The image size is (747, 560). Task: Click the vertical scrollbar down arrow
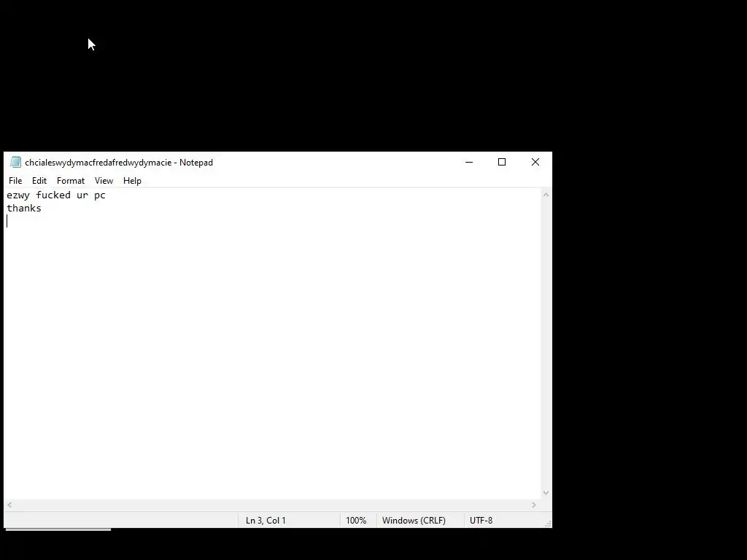click(x=546, y=493)
